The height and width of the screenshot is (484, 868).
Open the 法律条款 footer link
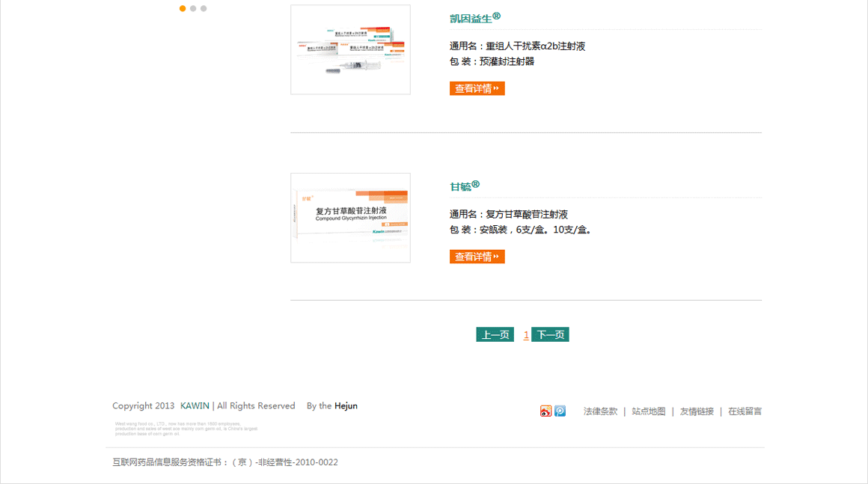600,411
